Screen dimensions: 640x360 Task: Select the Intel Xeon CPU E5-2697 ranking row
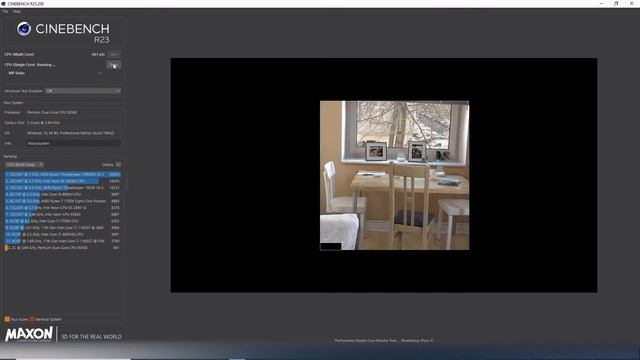(x=63, y=208)
